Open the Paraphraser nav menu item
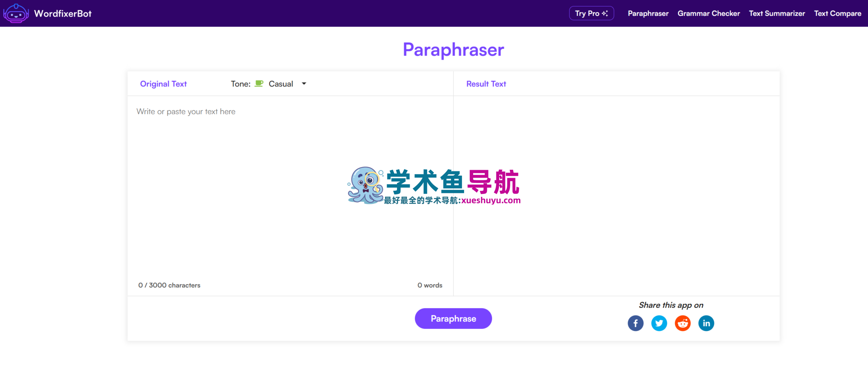Screen dimensions: 868x371 pos(648,13)
